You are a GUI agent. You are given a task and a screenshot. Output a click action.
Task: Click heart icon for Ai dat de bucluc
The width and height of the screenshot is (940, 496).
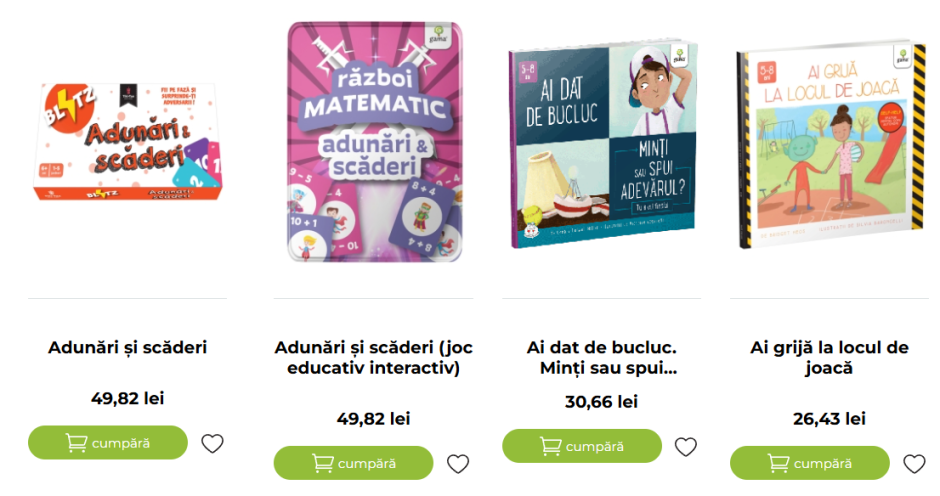click(686, 447)
